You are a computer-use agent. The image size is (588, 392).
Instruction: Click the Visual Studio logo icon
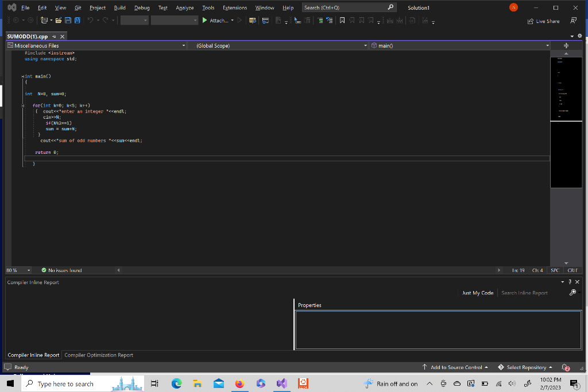(12, 7)
